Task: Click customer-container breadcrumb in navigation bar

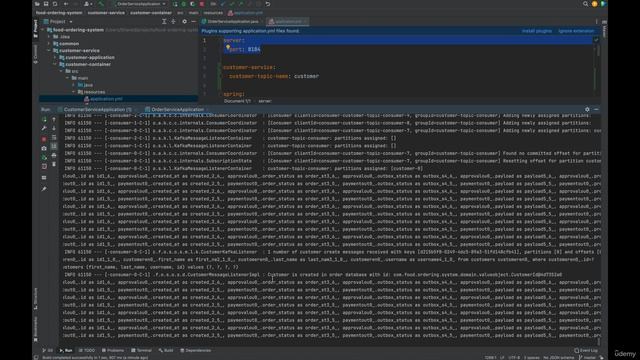Action: pyautogui.click(x=151, y=13)
